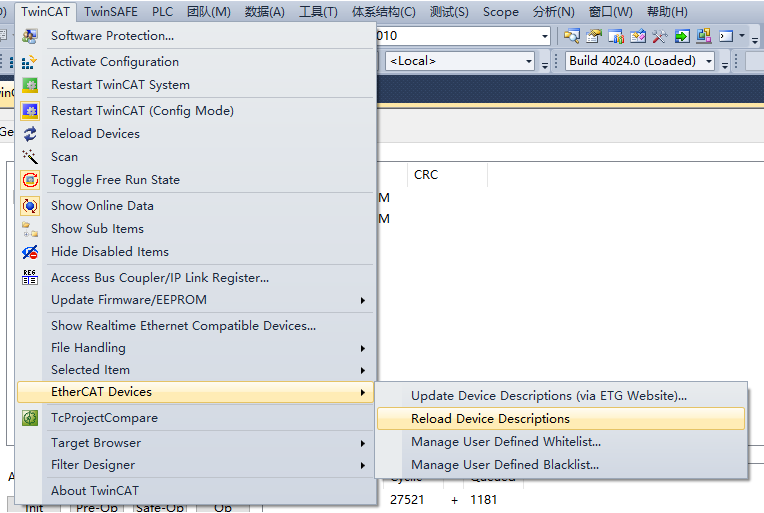Click the Scan magic wand icon
Viewport: 764px width, 513px height.
point(30,157)
